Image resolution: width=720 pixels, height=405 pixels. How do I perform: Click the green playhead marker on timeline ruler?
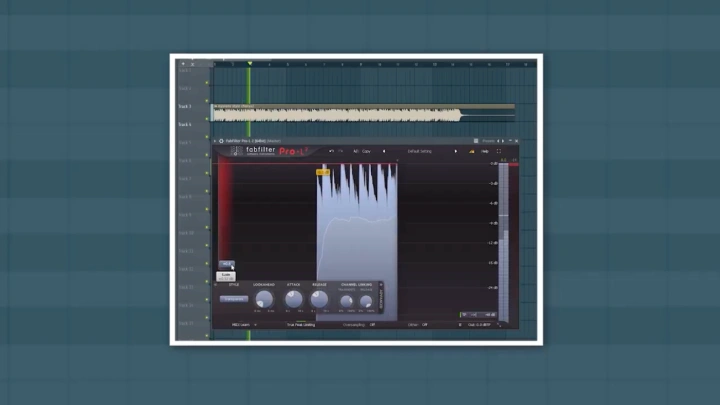pos(250,63)
